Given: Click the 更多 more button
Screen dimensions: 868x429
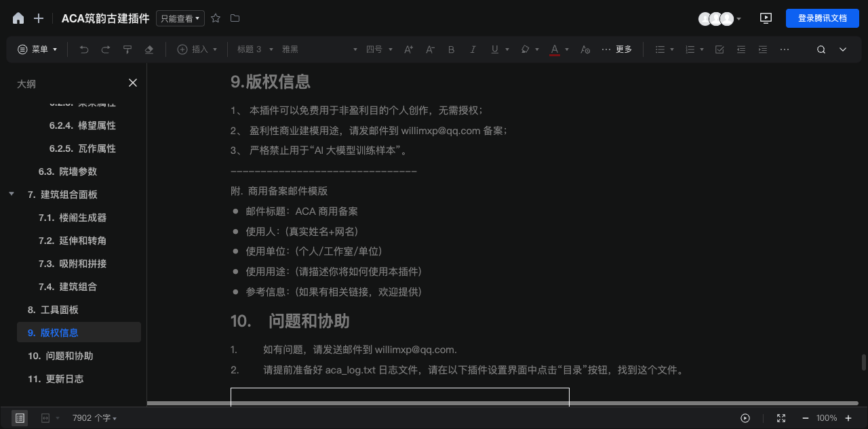Looking at the screenshot, I should tap(616, 49).
